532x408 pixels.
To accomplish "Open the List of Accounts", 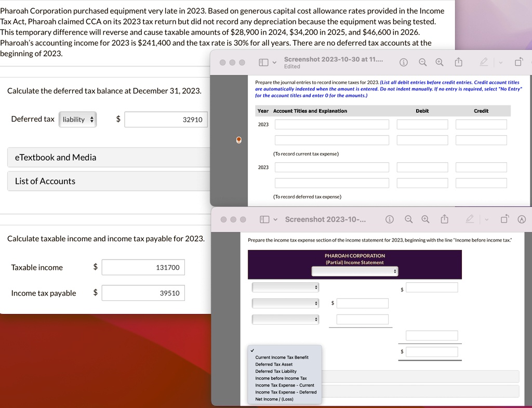I will 109,181.
